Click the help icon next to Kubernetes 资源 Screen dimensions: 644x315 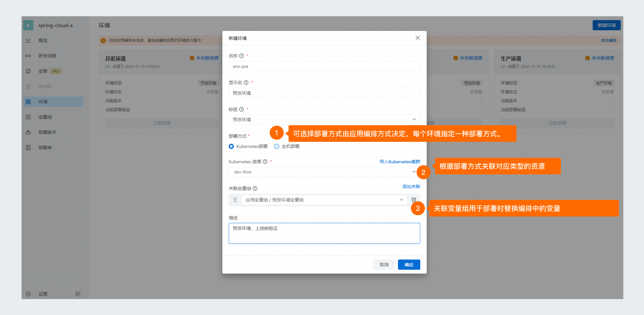(x=265, y=161)
